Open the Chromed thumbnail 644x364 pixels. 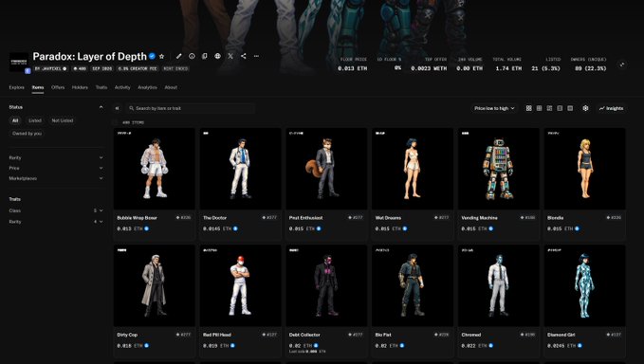[x=499, y=285]
